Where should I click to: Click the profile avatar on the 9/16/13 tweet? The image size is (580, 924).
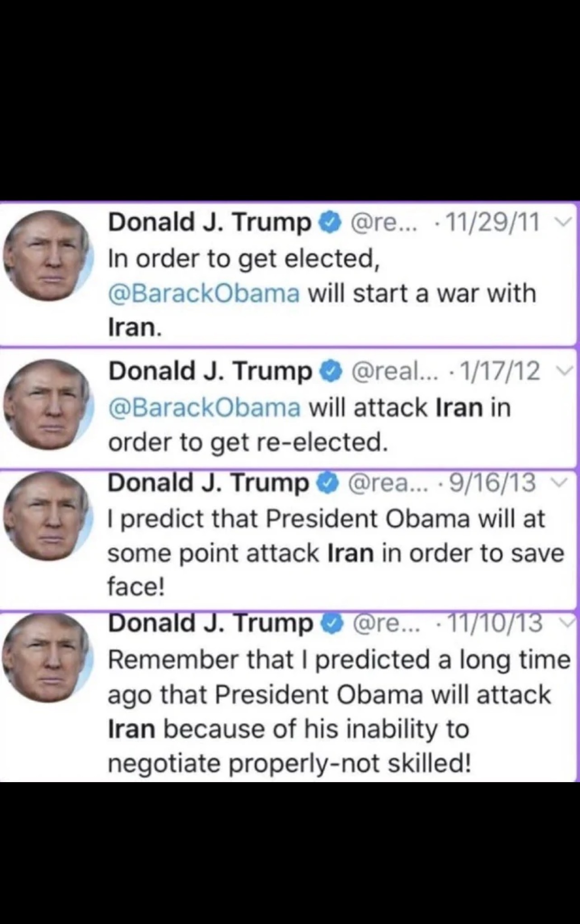click(x=48, y=516)
